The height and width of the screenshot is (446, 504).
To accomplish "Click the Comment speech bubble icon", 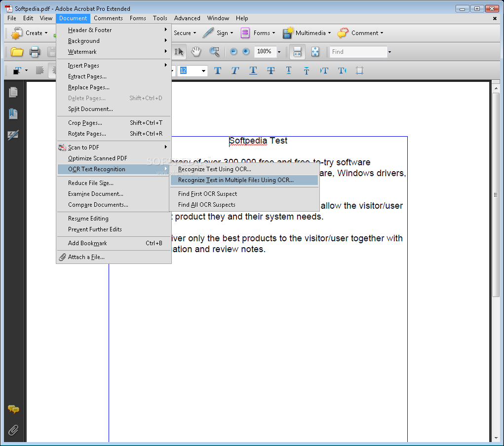I will (x=343, y=33).
